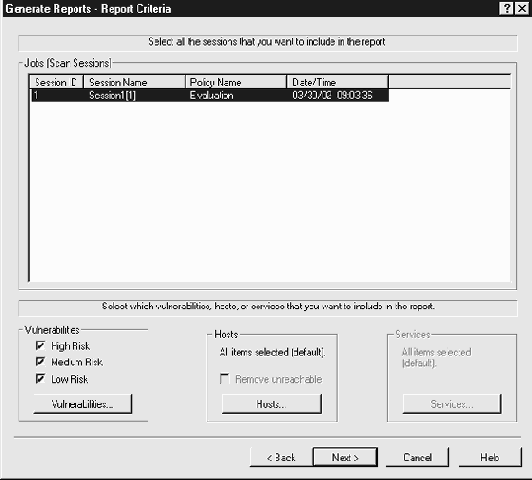Sort by Date/Time column header
Image resolution: width=532 pixels, height=480 pixels.
point(338,82)
